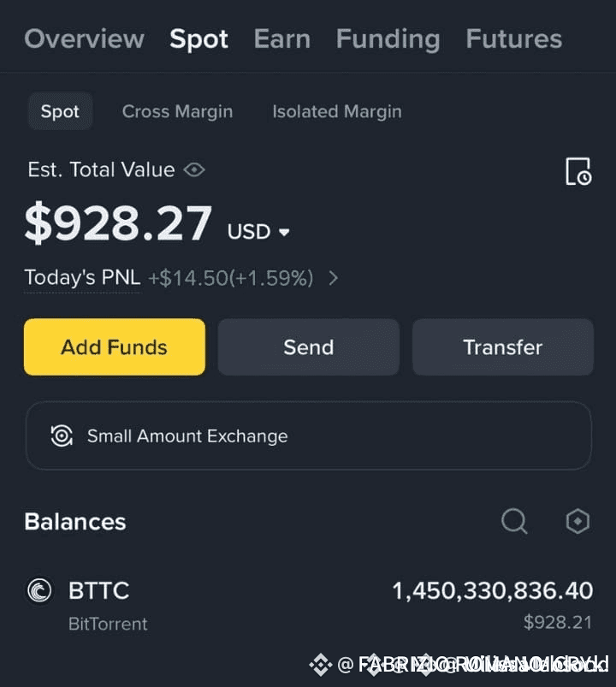Select Isolated Margin sub-tab

(x=336, y=111)
